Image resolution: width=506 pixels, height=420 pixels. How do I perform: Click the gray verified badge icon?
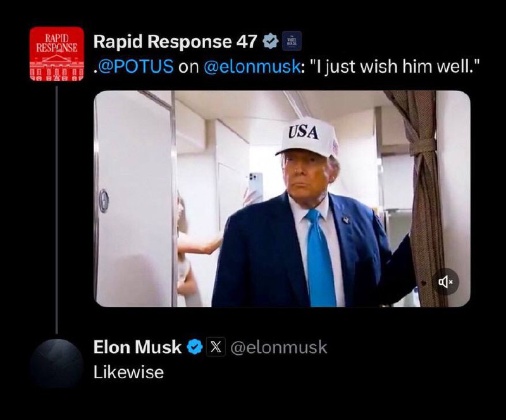(x=271, y=41)
